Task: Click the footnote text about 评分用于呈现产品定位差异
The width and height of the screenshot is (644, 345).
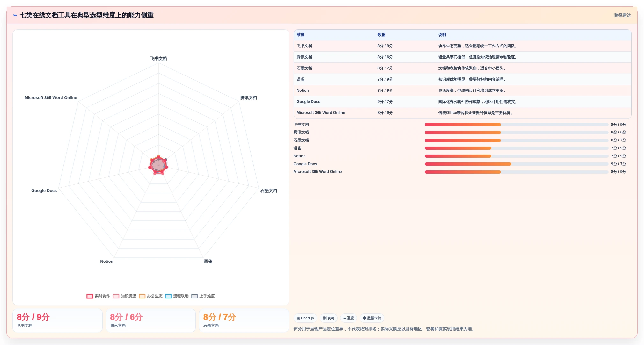Action: (385, 329)
